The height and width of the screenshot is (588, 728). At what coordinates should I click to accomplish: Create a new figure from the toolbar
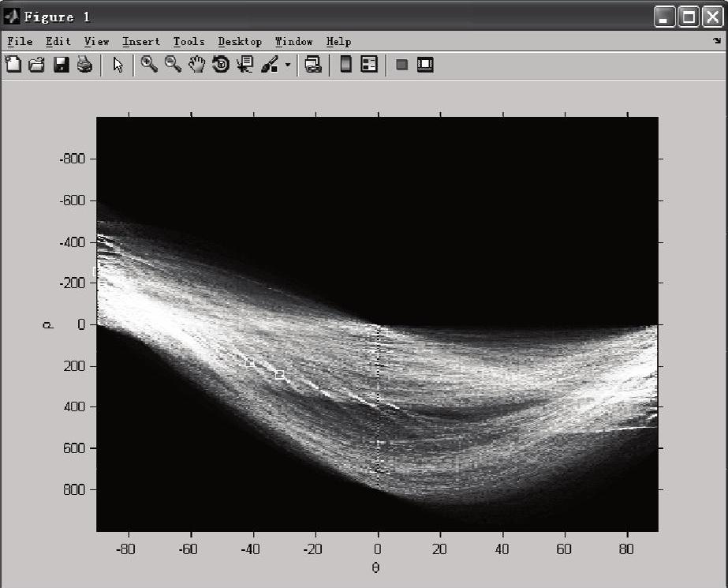13,64
